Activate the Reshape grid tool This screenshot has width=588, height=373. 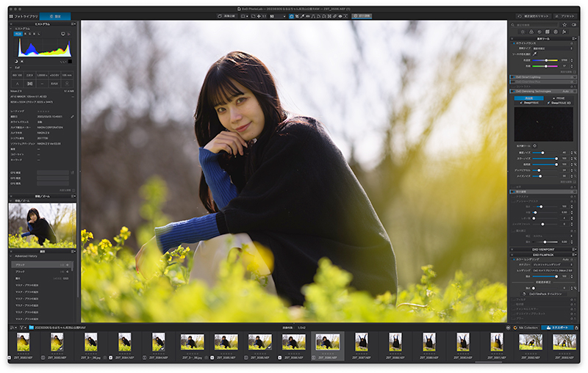tap(329, 16)
